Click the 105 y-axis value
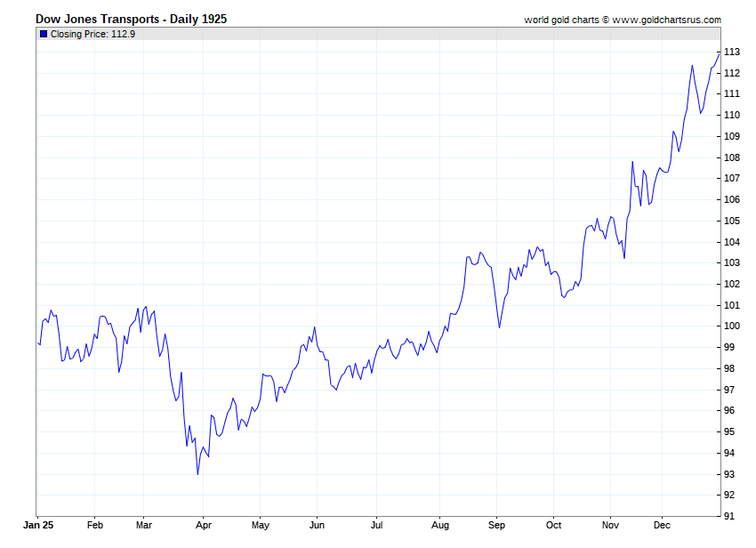Screen dimensions: 756x548 tap(732, 221)
